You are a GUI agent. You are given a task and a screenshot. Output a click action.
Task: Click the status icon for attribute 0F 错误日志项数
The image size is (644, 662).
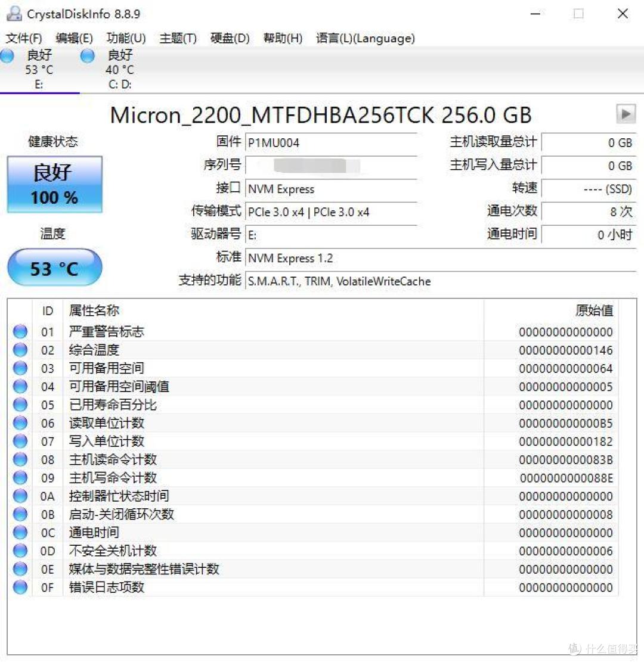[x=20, y=587]
